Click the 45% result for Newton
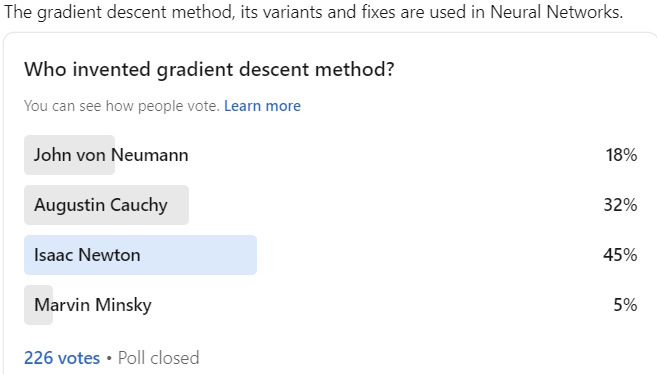 620,255
